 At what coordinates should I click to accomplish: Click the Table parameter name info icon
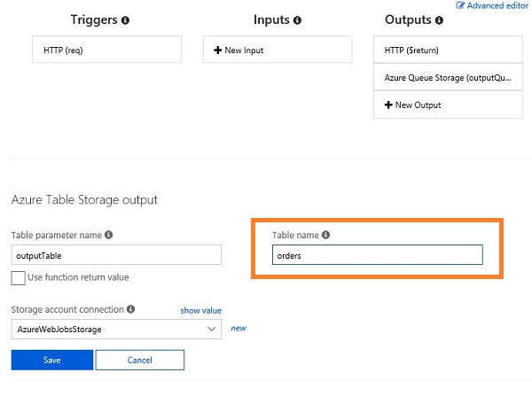tap(108, 236)
